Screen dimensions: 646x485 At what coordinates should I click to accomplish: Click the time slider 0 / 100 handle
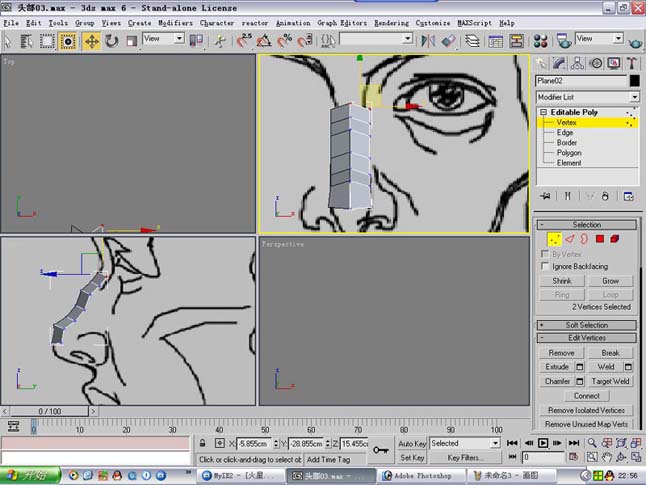click(49, 411)
